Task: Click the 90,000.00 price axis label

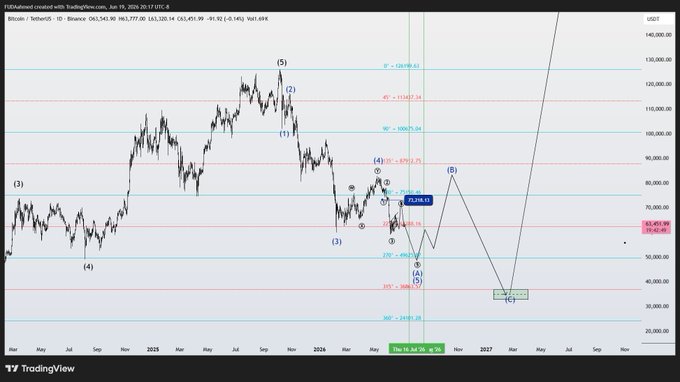Action: coord(658,158)
